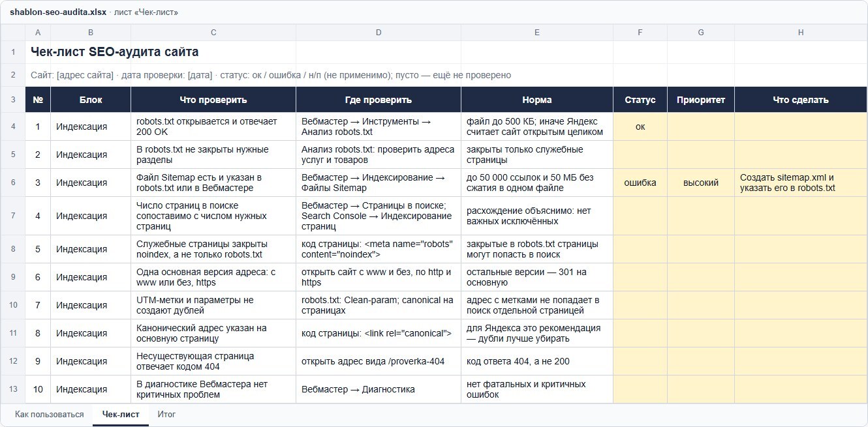Click the «Создать sitemap.xml и указать его» cell
The height and width of the screenshot is (427, 868).
801,183
